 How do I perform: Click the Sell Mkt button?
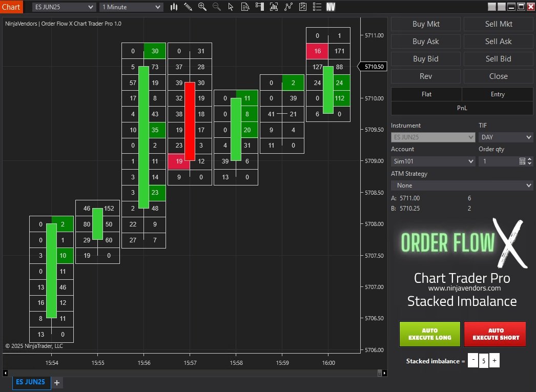[x=499, y=24]
